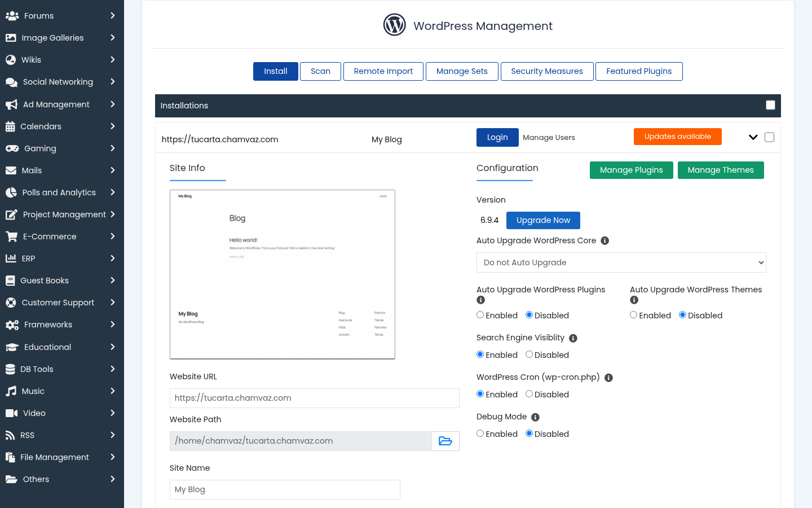Click the Educational graduation cap icon
The height and width of the screenshot is (508, 812).
click(x=12, y=347)
